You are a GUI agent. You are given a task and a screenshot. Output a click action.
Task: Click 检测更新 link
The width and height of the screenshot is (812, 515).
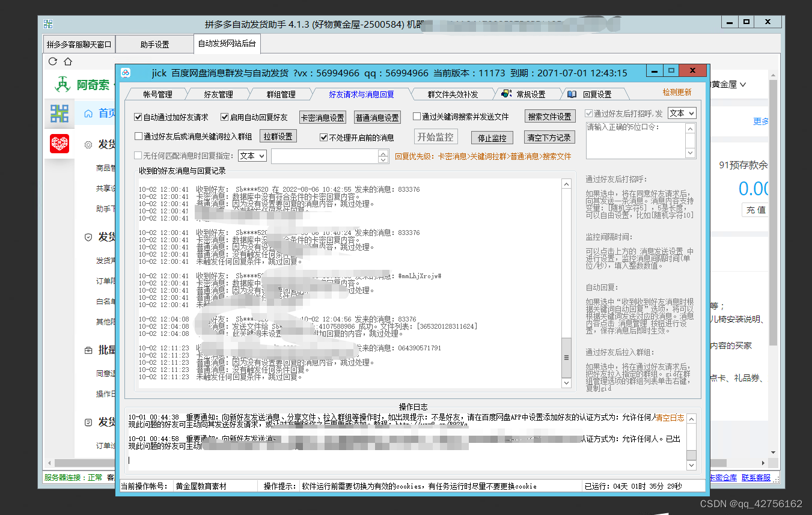click(677, 92)
